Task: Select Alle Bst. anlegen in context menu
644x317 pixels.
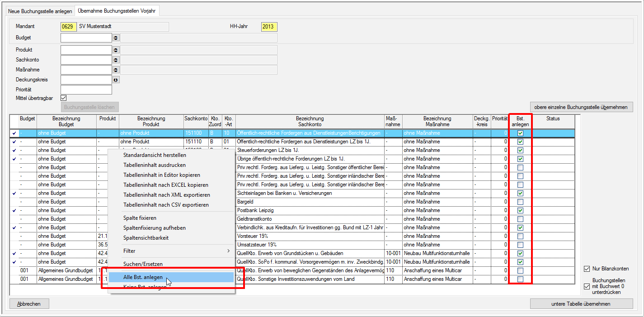Action: coord(143,277)
